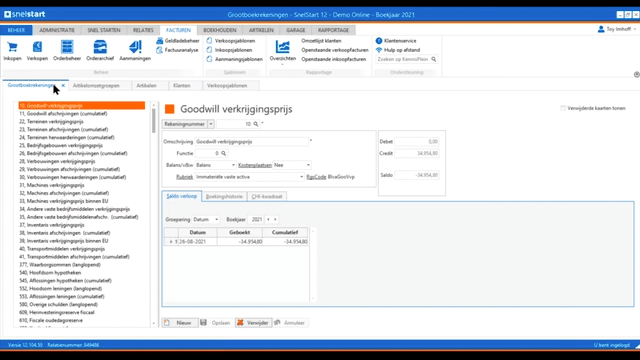This screenshot has height=360, width=640.
Task: Click the SnelStart logo
Action: (24, 14)
